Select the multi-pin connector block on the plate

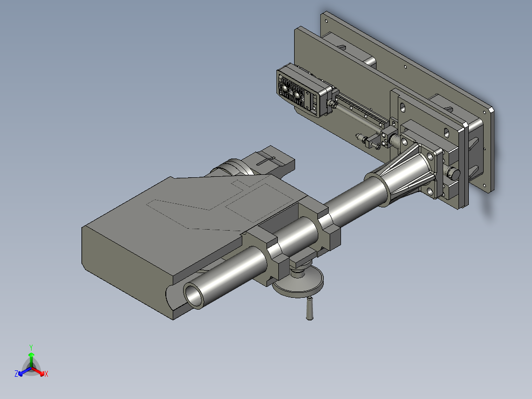pos(304,90)
